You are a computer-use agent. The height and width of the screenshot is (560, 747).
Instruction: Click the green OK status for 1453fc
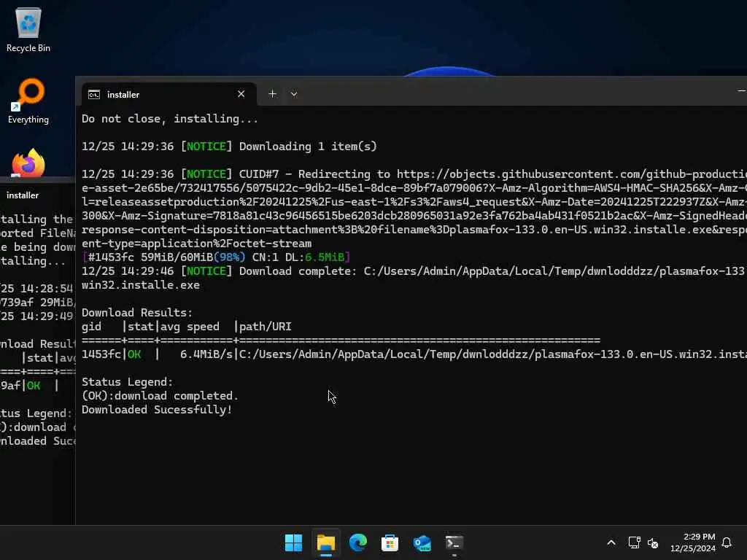point(134,354)
